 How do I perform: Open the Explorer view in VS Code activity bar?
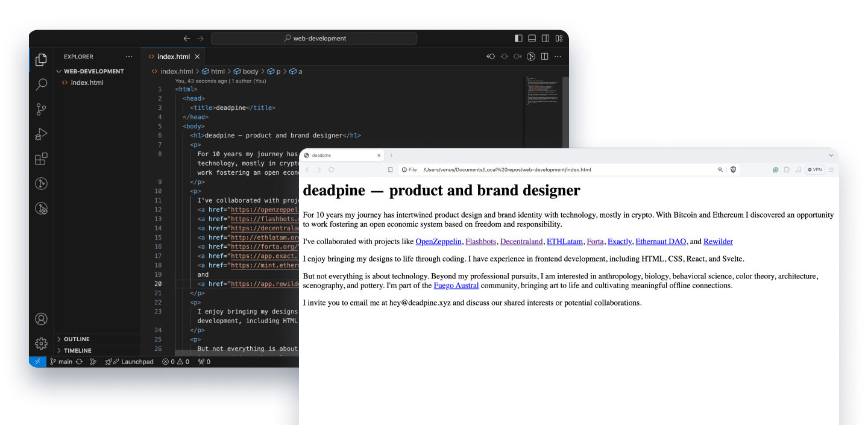click(41, 60)
